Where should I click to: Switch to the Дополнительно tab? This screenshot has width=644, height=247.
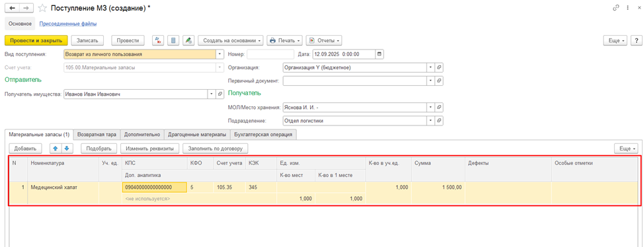click(x=143, y=135)
